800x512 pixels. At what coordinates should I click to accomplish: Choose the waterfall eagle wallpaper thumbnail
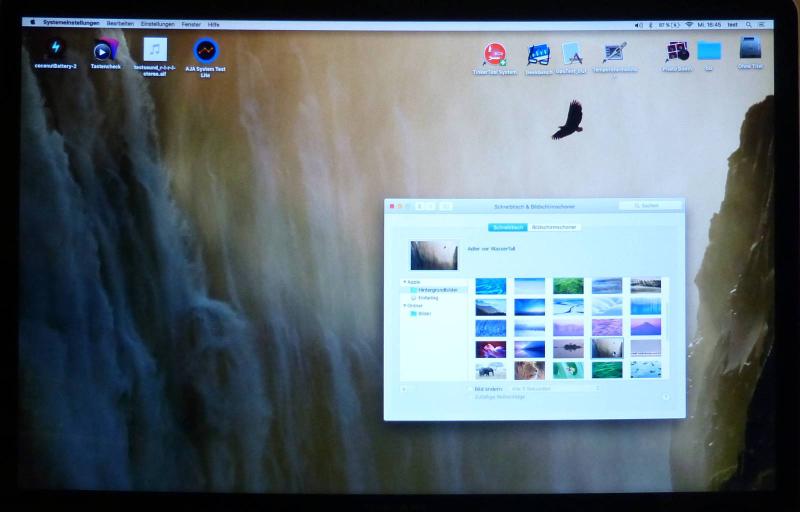[x=607, y=348]
